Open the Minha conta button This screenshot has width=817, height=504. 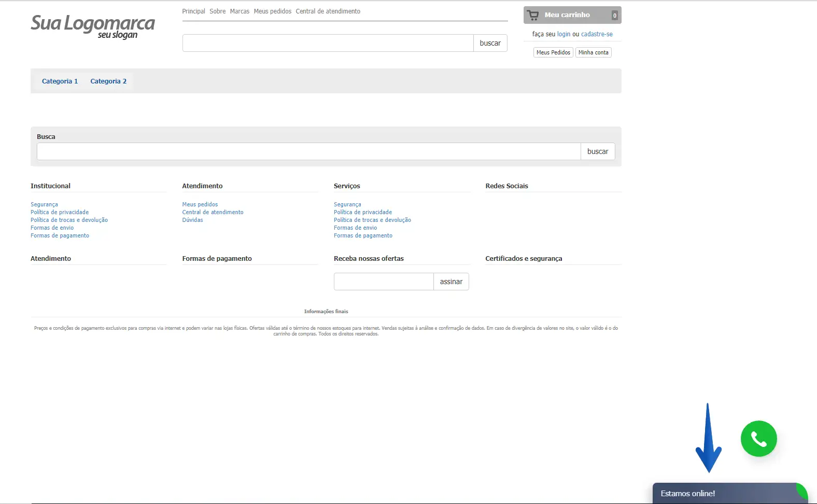click(593, 52)
